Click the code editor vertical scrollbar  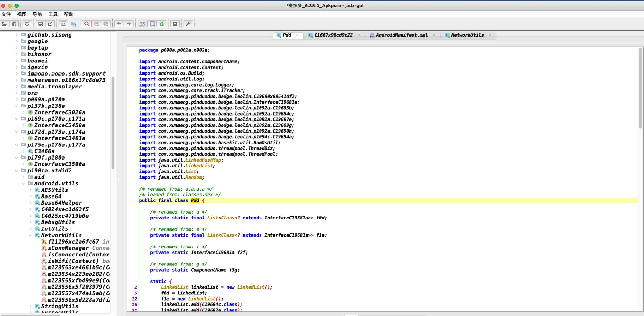[x=640, y=88]
